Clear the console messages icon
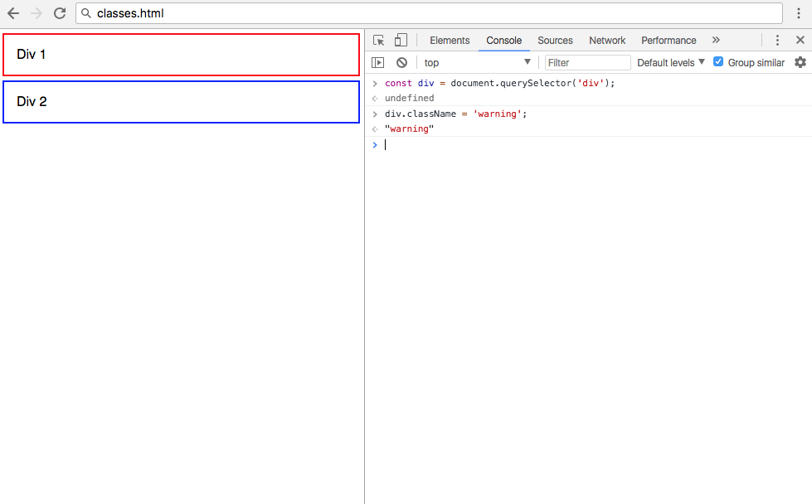 [401, 62]
